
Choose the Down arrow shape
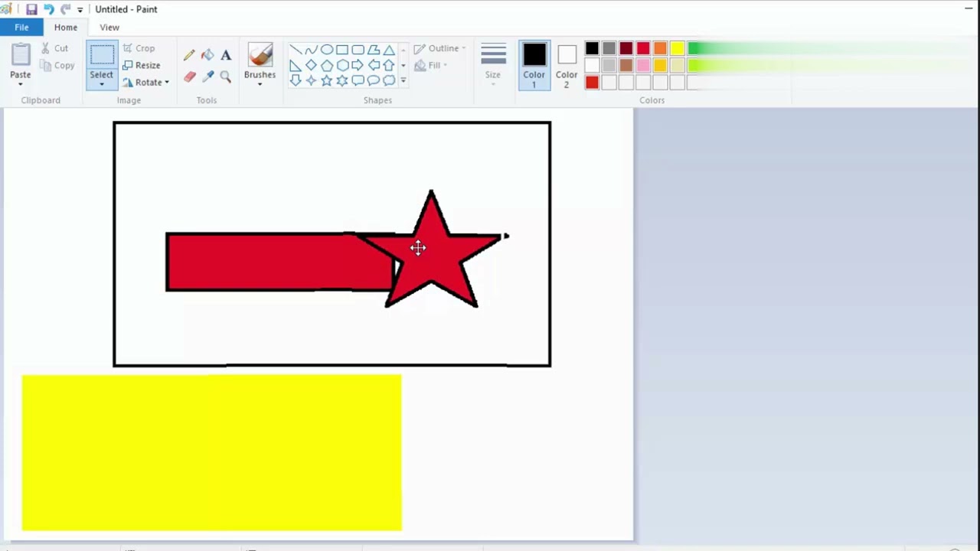(x=296, y=80)
